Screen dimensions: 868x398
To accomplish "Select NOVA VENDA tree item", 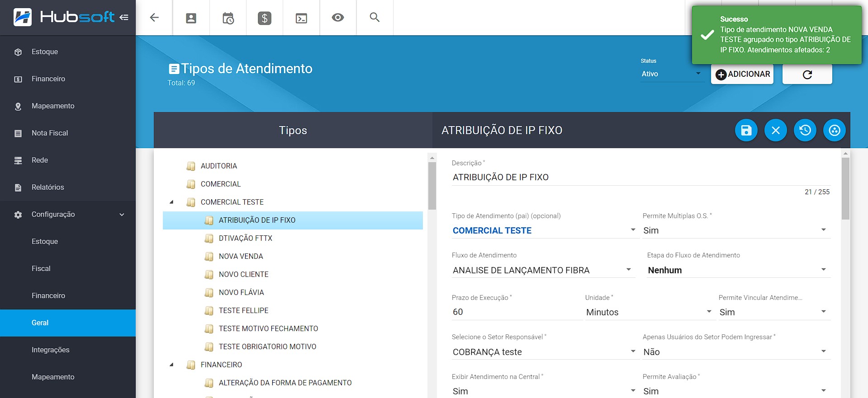I will coord(241,256).
